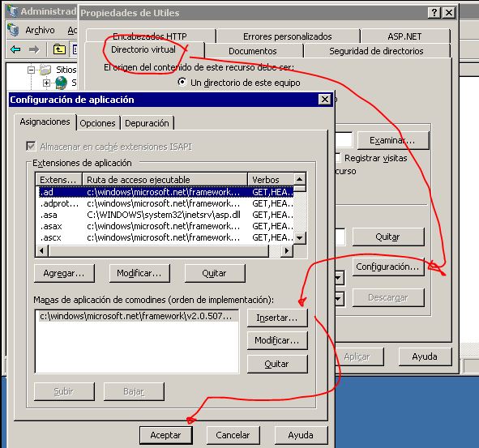The width and height of the screenshot is (479, 448).
Task: Select Un directorio de este equipo radio
Action: [x=182, y=82]
